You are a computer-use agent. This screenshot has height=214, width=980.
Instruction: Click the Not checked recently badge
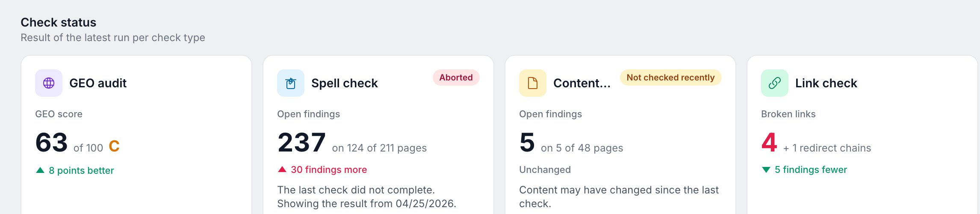click(670, 77)
